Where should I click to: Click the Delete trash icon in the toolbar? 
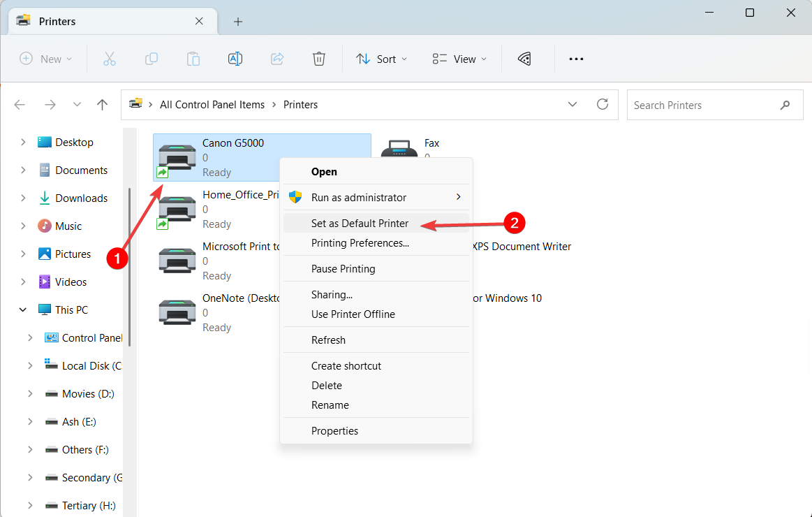319,59
